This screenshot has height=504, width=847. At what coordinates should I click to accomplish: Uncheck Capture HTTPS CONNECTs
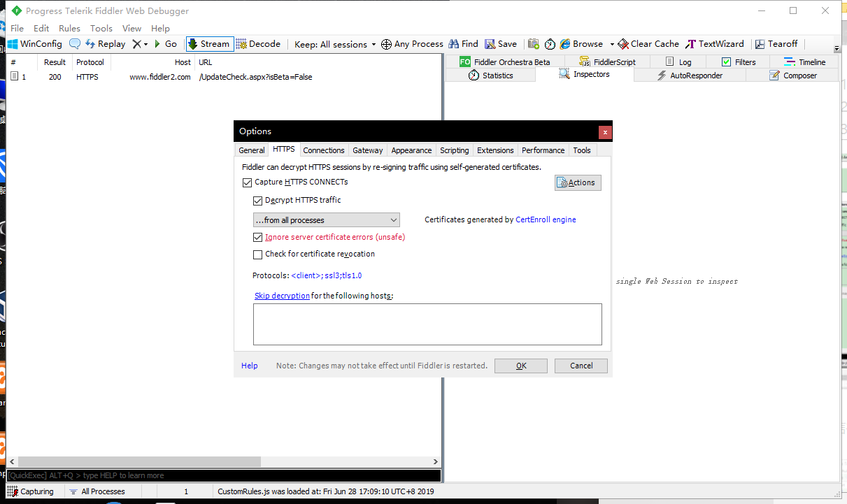(x=247, y=182)
